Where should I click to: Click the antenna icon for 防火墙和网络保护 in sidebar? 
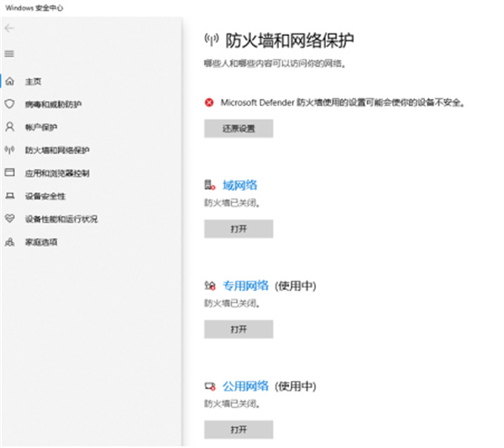(9, 150)
